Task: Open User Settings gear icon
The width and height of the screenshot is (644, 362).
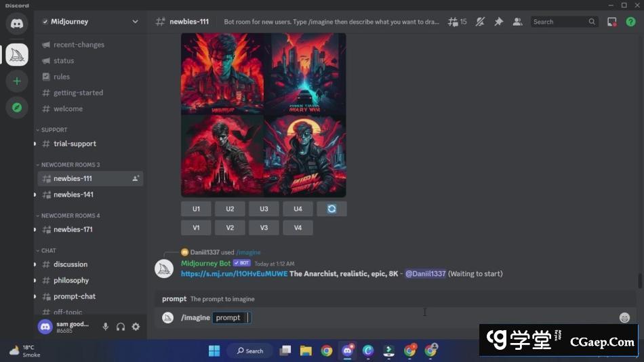Action: [x=136, y=327]
